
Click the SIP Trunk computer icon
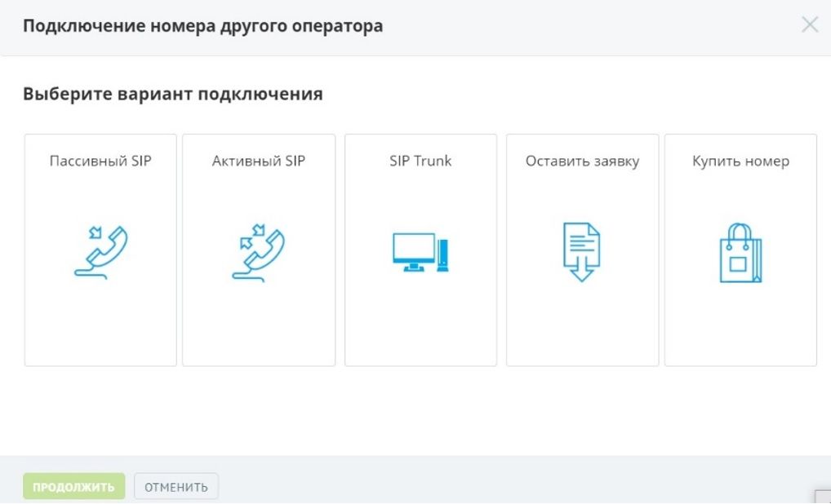point(420,253)
